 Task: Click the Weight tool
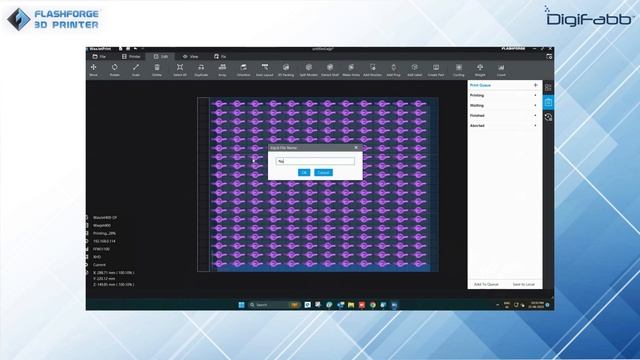[480, 70]
